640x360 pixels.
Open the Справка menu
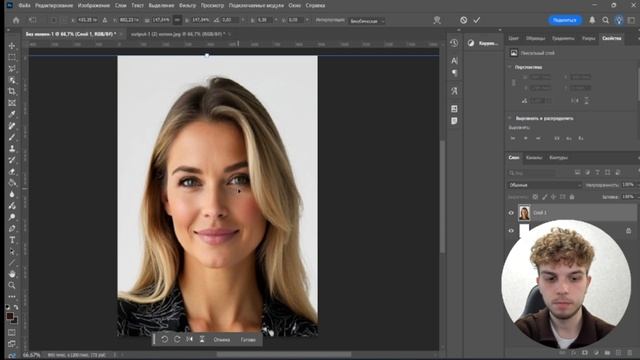coord(315,5)
